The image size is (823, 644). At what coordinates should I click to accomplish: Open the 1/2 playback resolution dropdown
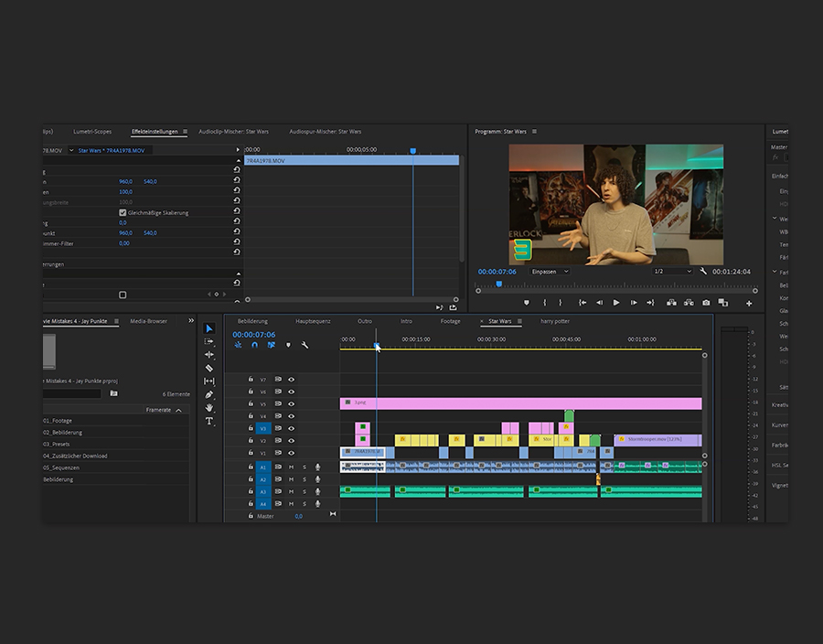(671, 272)
